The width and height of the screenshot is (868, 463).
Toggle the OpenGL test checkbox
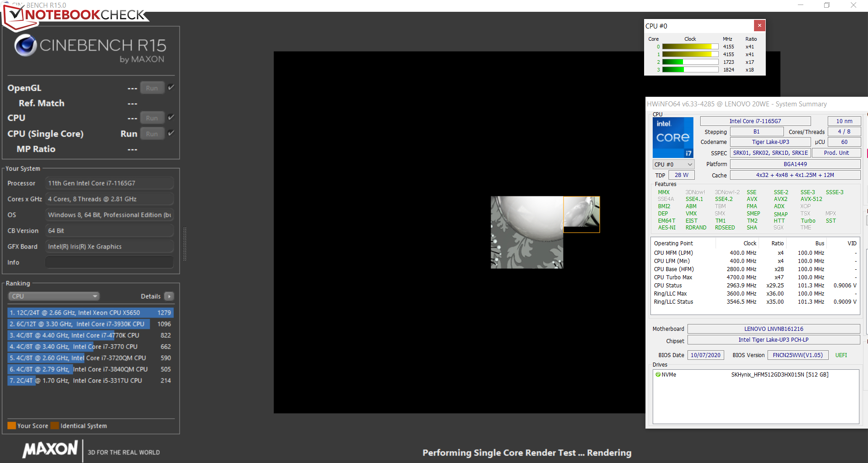click(x=171, y=87)
